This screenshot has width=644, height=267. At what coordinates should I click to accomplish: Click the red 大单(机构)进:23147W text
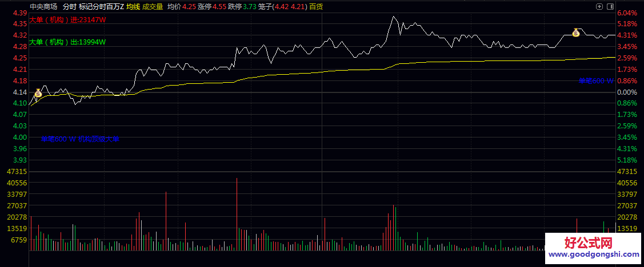(x=68, y=21)
